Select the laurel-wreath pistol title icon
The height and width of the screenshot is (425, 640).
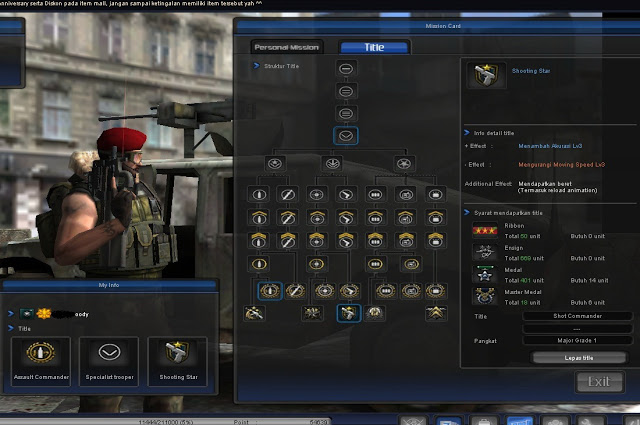tap(349, 291)
